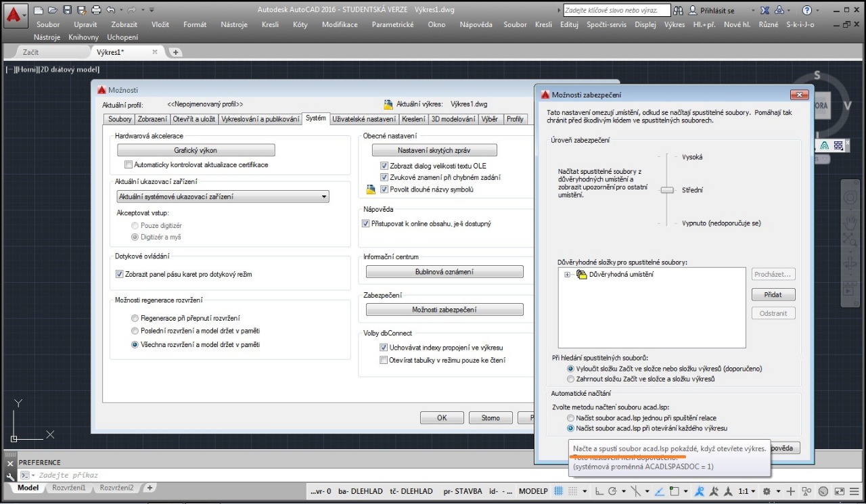
Task: Click the Open file folder icon
Action: click(x=53, y=10)
